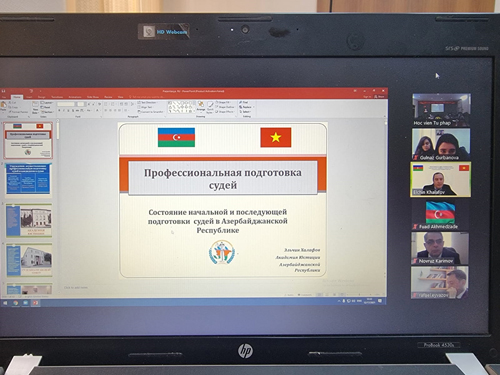Click the Replace button in Editing group
500x375 pixels.
(x=246, y=107)
